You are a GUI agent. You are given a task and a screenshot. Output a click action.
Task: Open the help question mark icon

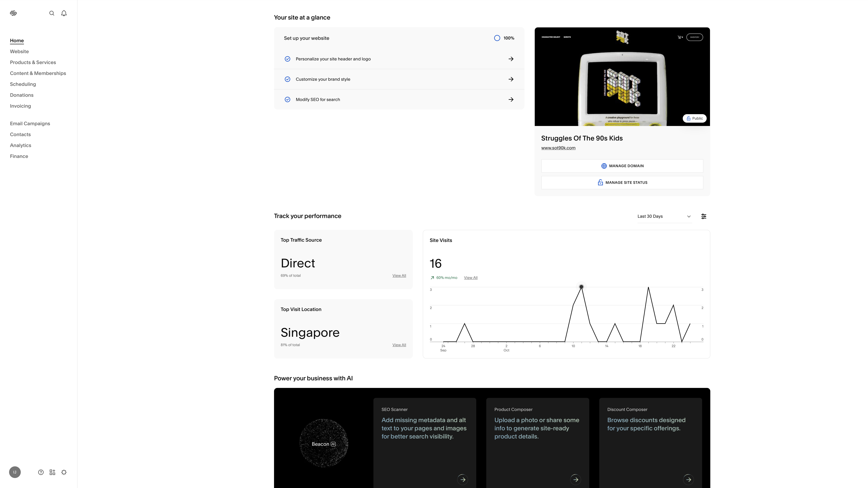point(41,472)
